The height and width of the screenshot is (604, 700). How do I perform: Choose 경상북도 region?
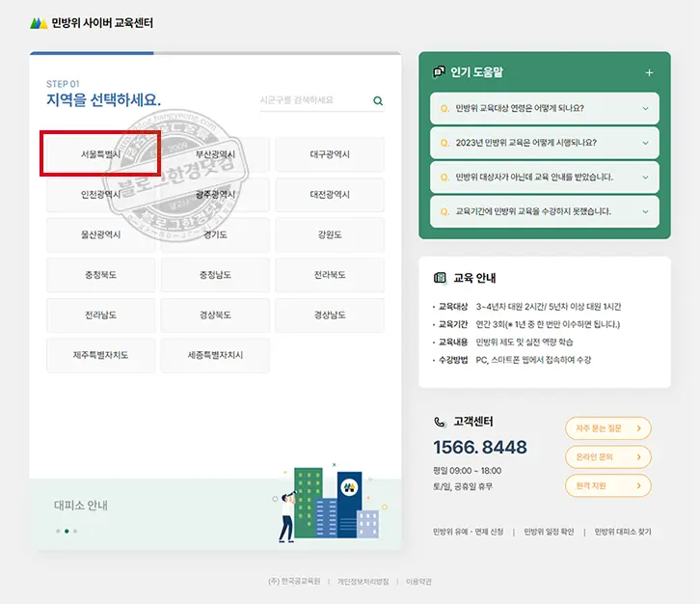tap(215, 315)
